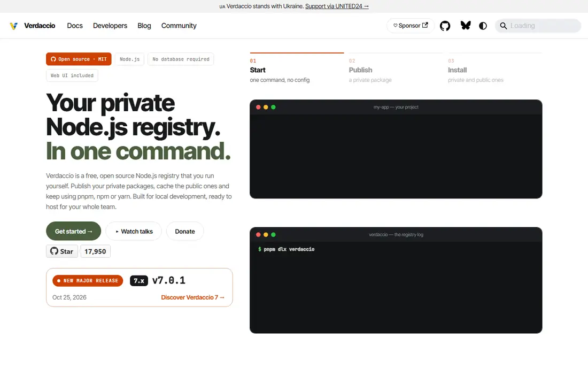This screenshot has width=588, height=368.
Task: Open the 17,950 stargazers count
Action: pyautogui.click(x=95, y=251)
